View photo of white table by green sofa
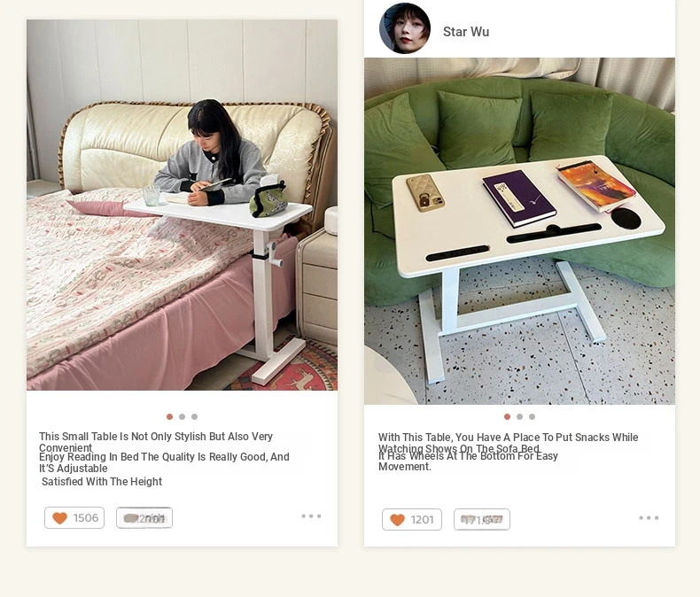 [519, 231]
